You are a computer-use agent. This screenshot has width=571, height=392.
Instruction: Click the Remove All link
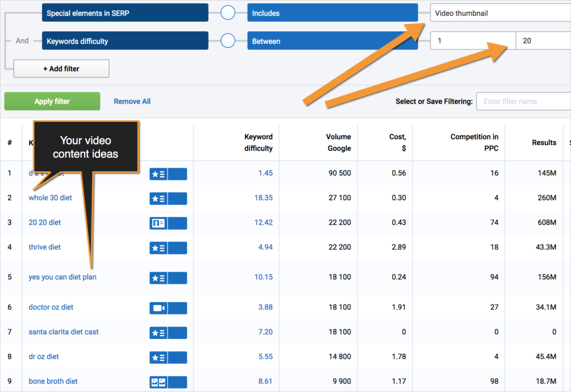click(x=132, y=101)
